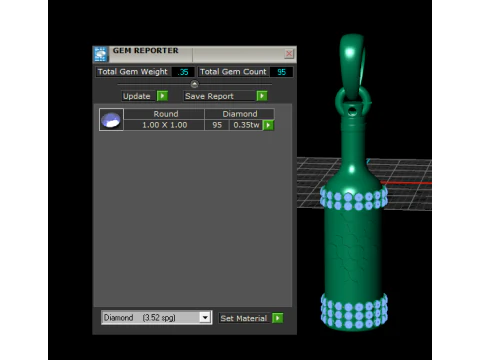Click the Total Gem Count label
480x360 pixels.
(x=233, y=72)
